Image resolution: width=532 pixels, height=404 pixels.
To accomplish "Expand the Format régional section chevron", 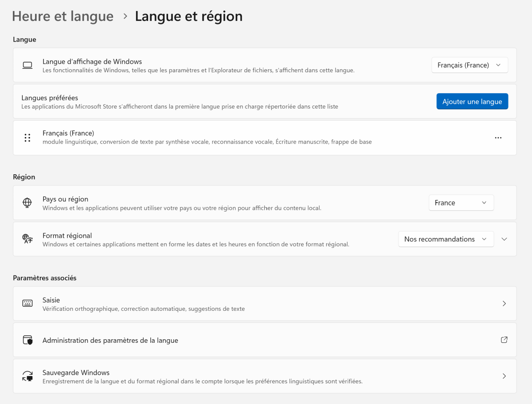I will (504, 239).
